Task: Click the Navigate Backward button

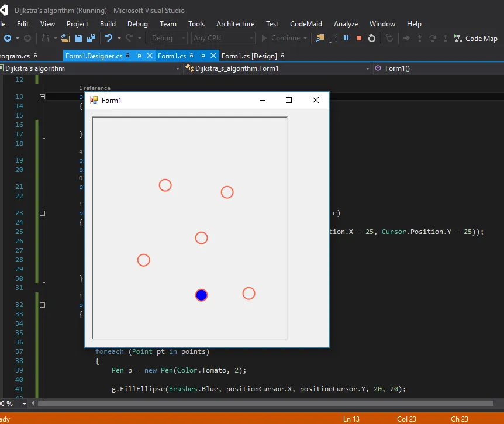Action: 7,38
